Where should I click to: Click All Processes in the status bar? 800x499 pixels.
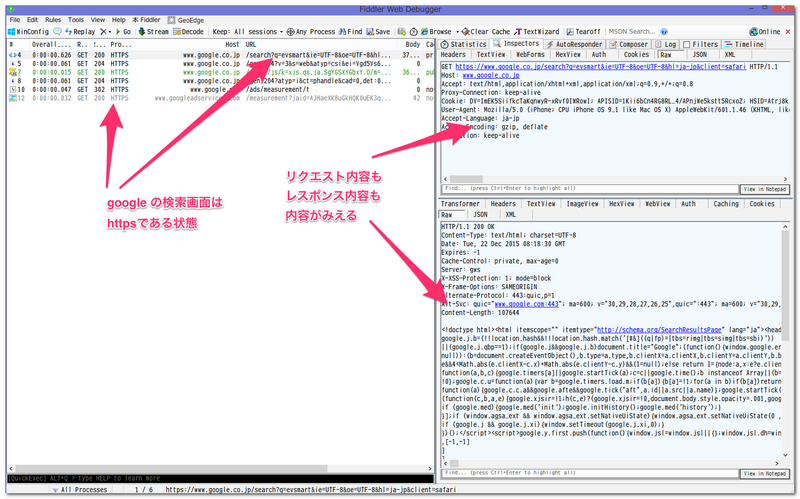(x=80, y=490)
